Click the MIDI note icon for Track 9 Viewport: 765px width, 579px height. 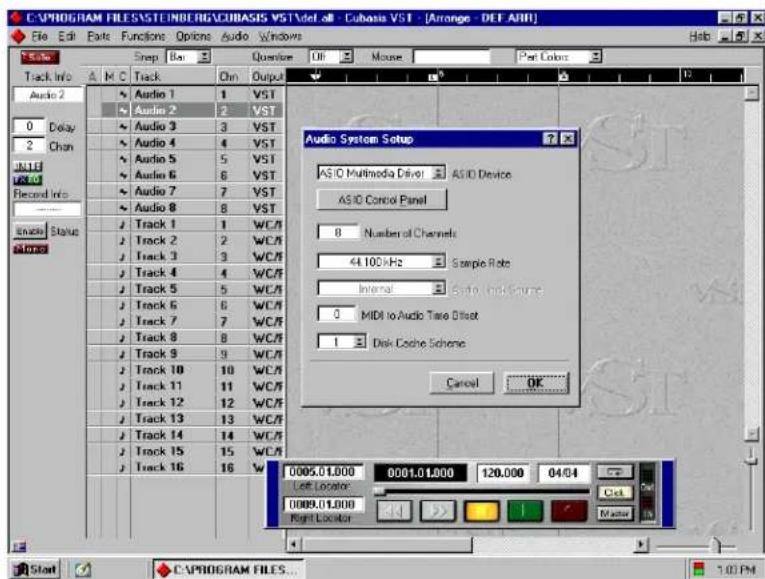point(122,354)
